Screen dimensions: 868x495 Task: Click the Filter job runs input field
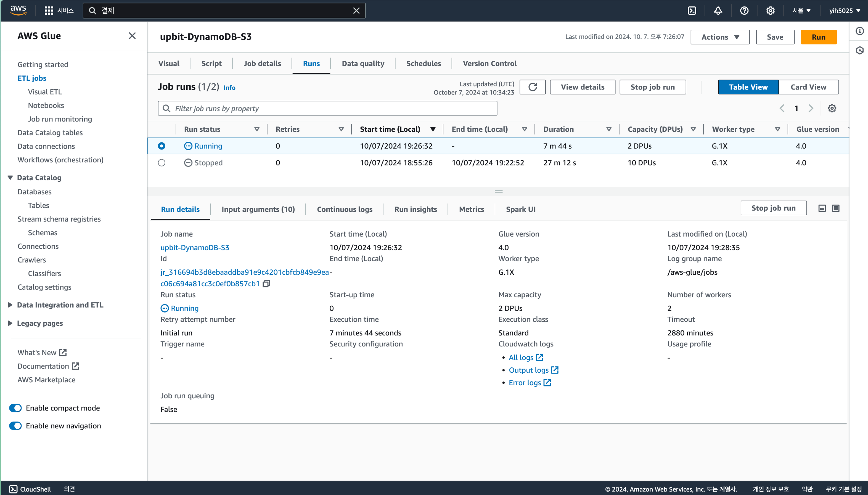pos(327,108)
